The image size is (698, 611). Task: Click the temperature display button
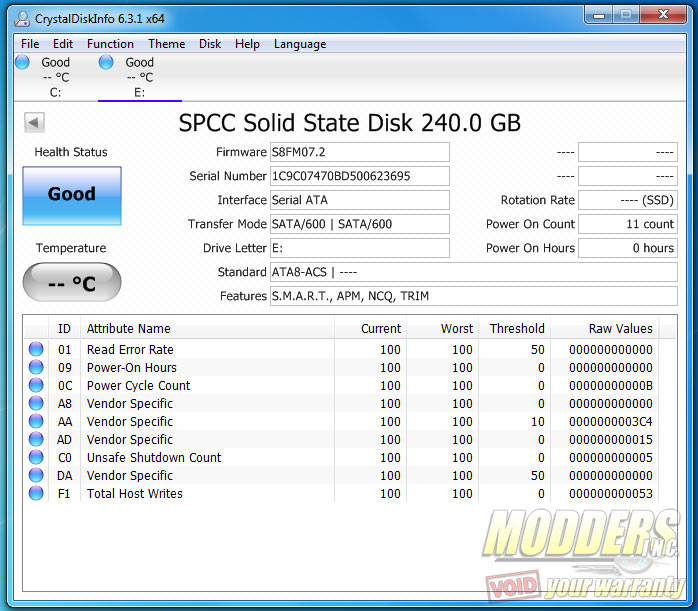click(72, 282)
